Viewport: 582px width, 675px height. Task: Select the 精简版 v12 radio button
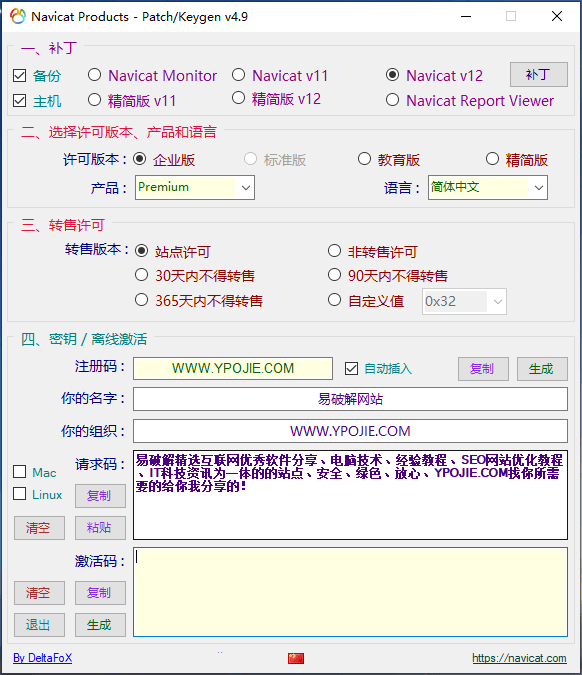pos(238,98)
